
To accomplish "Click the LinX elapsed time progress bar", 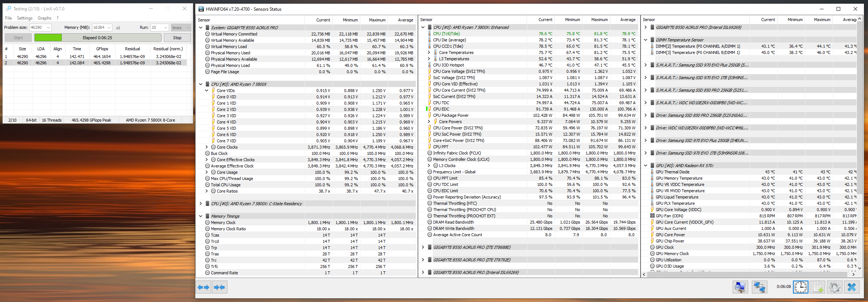I will pos(98,38).
